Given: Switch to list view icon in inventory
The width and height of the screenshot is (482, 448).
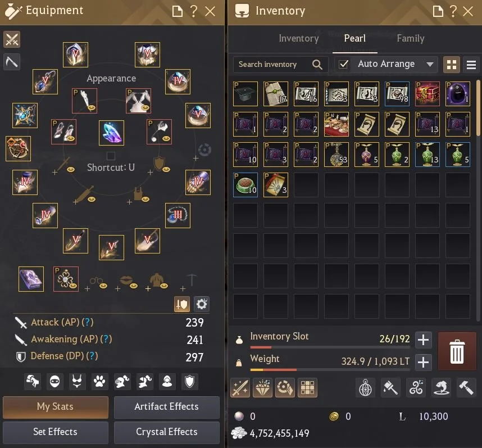Looking at the screenshot, I should click(x=471, y=65).
